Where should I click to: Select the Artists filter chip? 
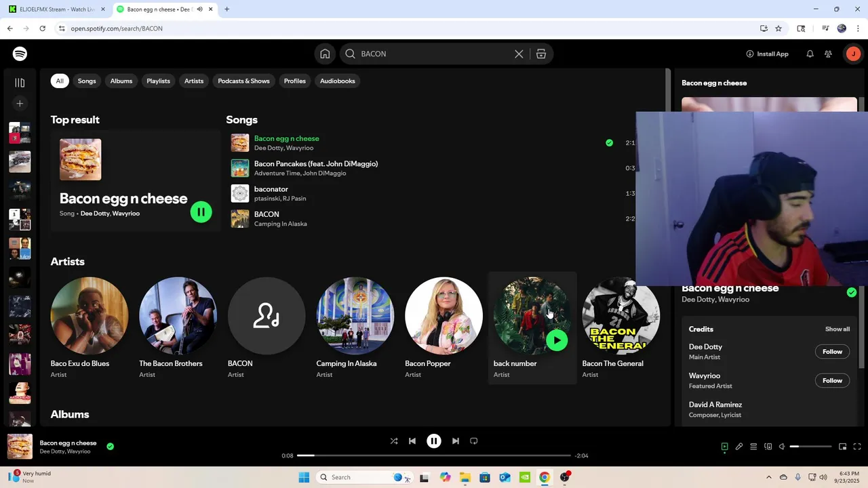[194, 81]
